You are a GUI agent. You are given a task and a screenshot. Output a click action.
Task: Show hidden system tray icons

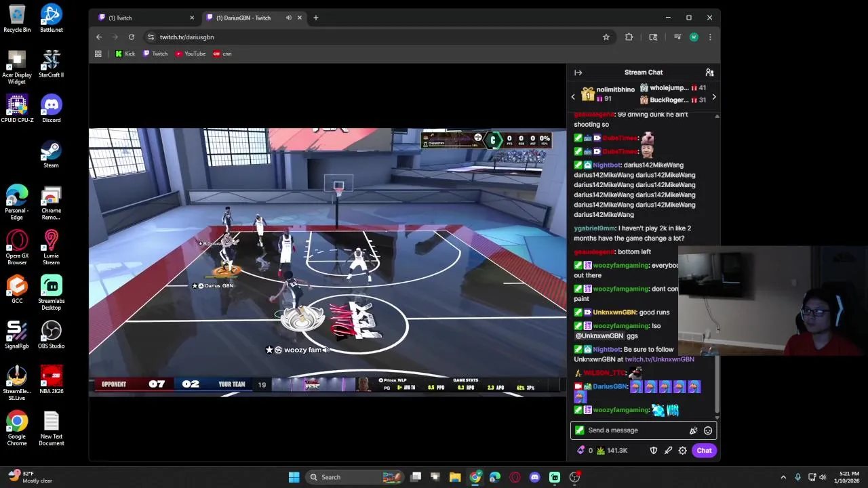point(783,477)
